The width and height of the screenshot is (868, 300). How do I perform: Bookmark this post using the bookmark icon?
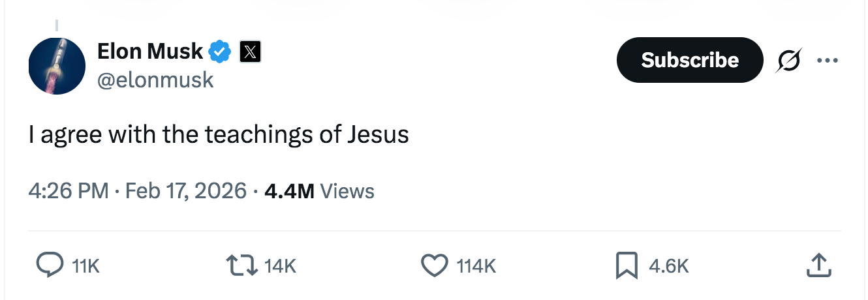[x=627, y=265]
